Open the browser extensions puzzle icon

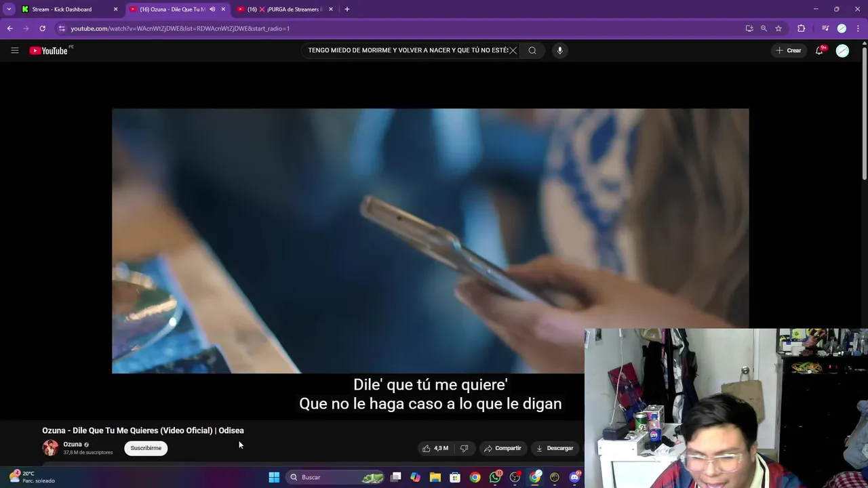tap(802, 28)
